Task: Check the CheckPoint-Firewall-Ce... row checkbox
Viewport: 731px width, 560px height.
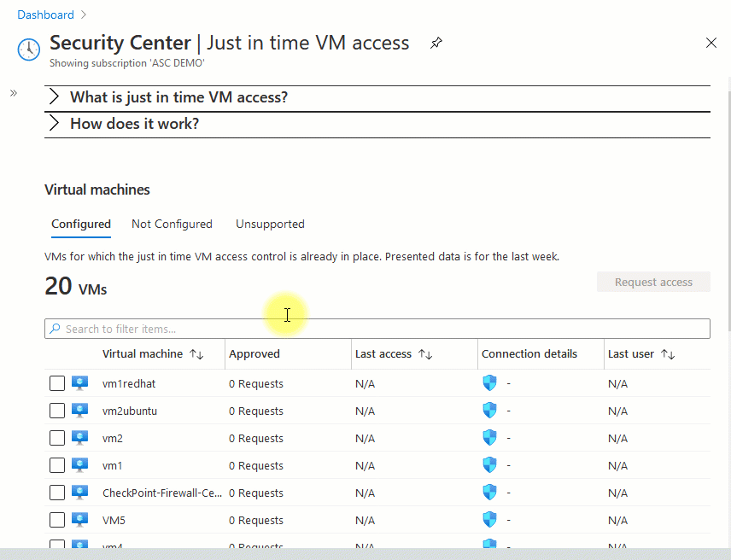Action: [57, 493]
